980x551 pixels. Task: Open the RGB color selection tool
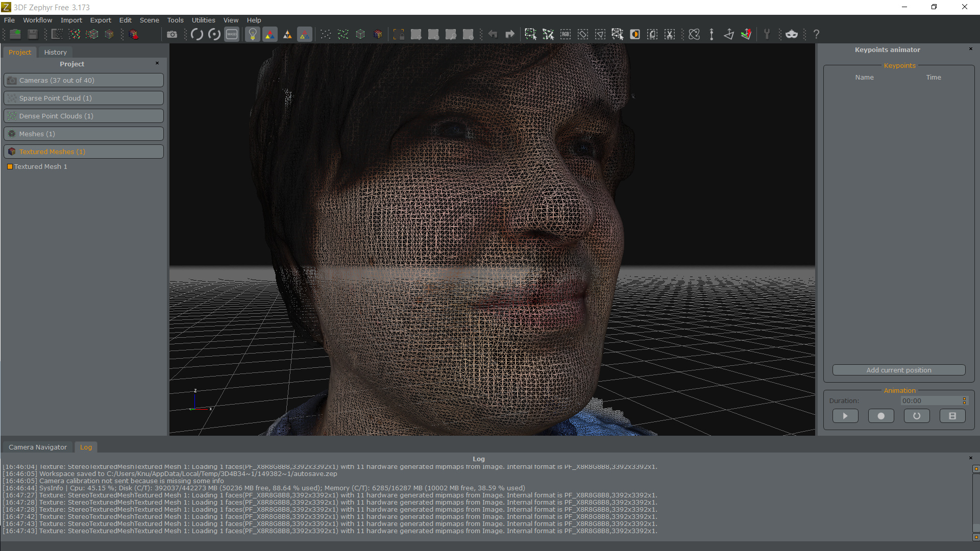[565, 34]
